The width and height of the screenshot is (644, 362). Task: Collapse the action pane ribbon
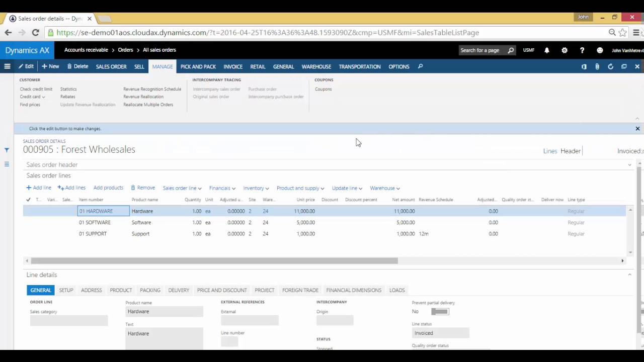click(x=637, y=119)
